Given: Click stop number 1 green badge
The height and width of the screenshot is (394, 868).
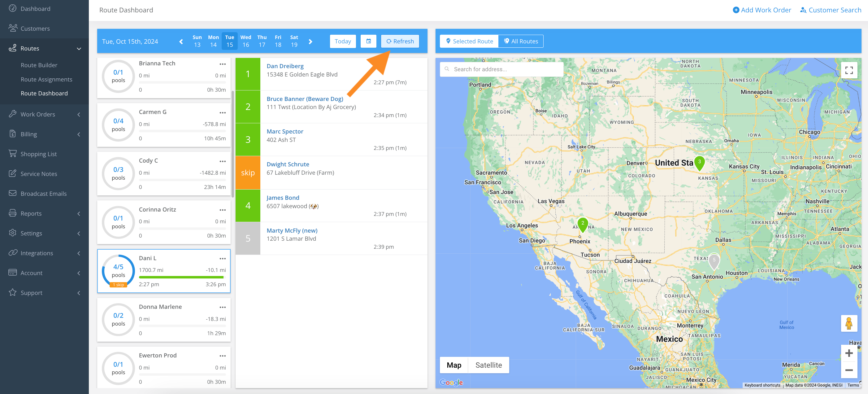Looking at the screenshot, I should click(x=248, y=74).
